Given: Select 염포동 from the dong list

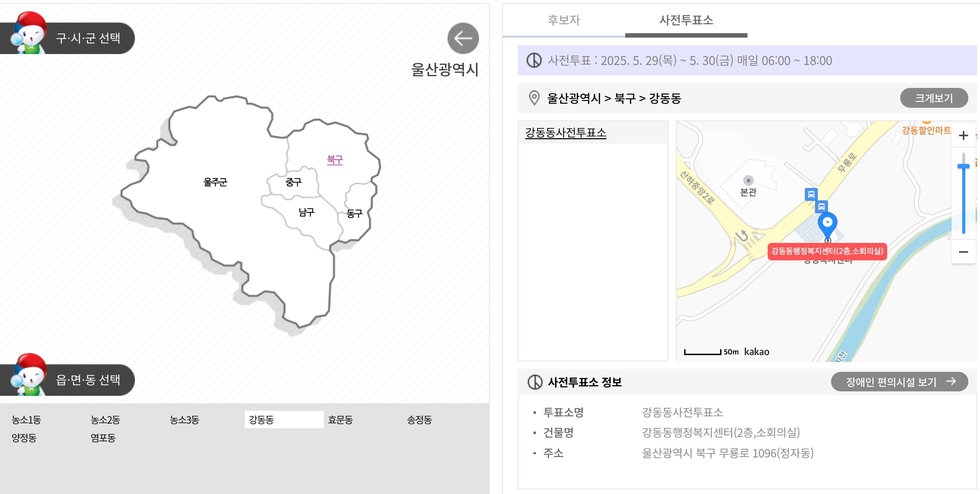Looking at the screenshot, I should pos(103,438).
